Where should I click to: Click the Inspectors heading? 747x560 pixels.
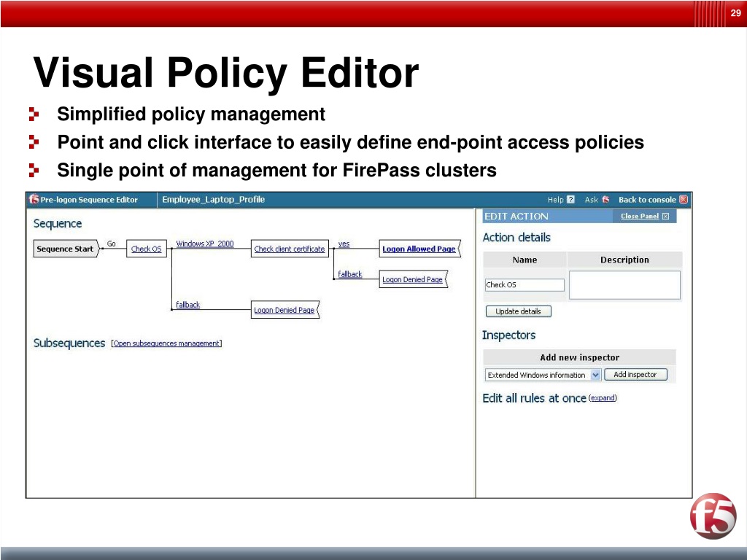click(x=508, y=335)
